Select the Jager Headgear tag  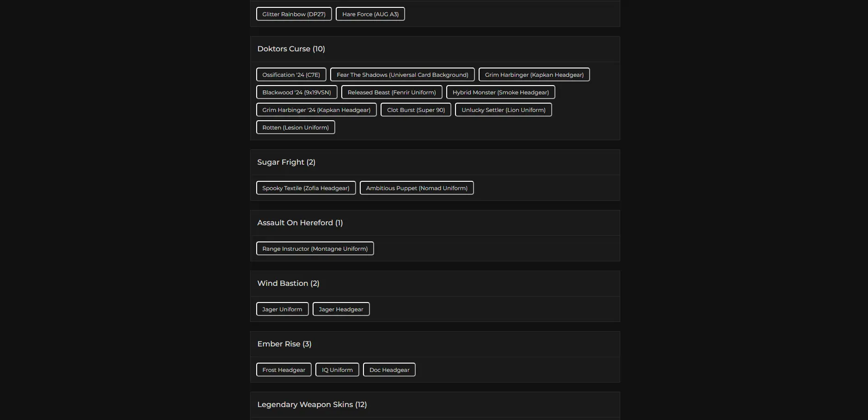pyautogui.click(x=341, y=309)
